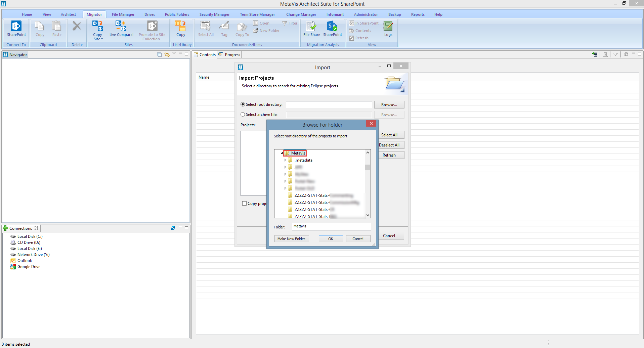Click the Refresh icon in View group
Screen dimensions: 644x348
(x=351, y=38)
